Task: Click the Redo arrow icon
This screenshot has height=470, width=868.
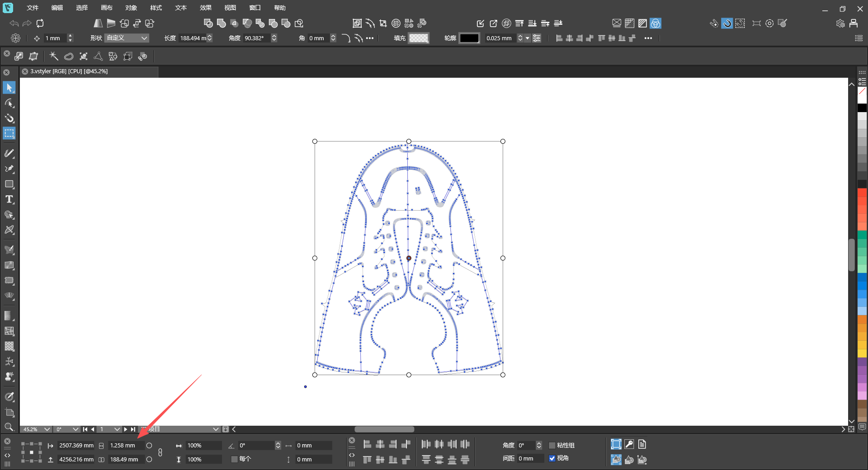Action: 27,23
